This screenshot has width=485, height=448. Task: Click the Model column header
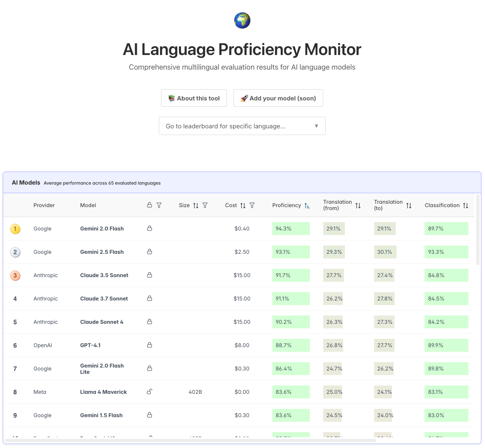pyautogui.click(x=88, y=205)
